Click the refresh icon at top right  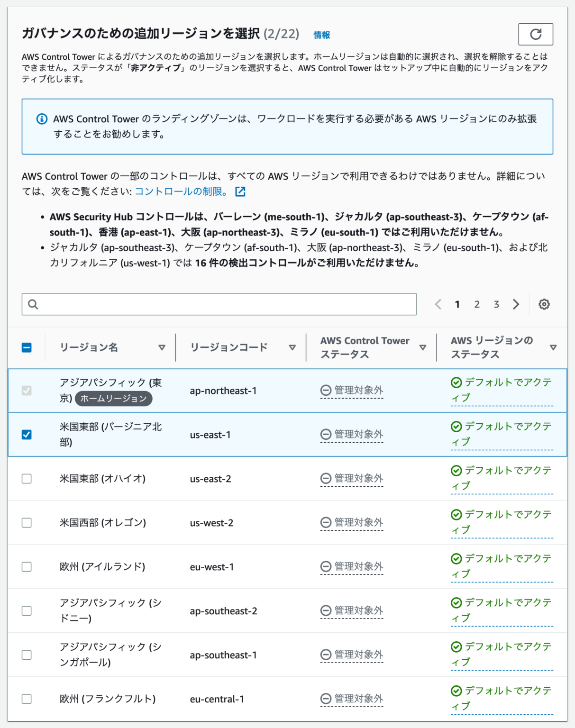coord(535,34)
